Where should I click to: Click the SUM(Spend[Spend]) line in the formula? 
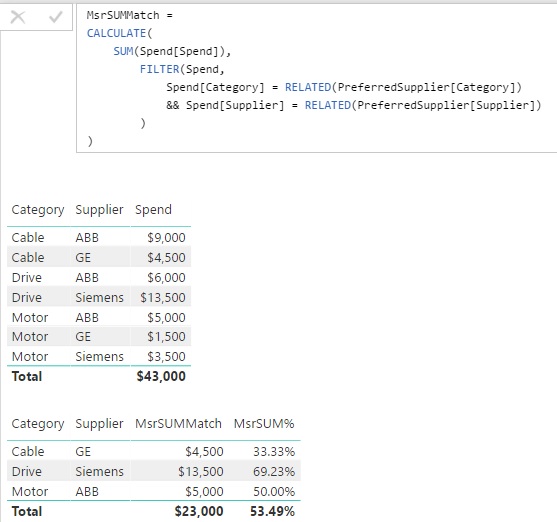tap(172, 51)
